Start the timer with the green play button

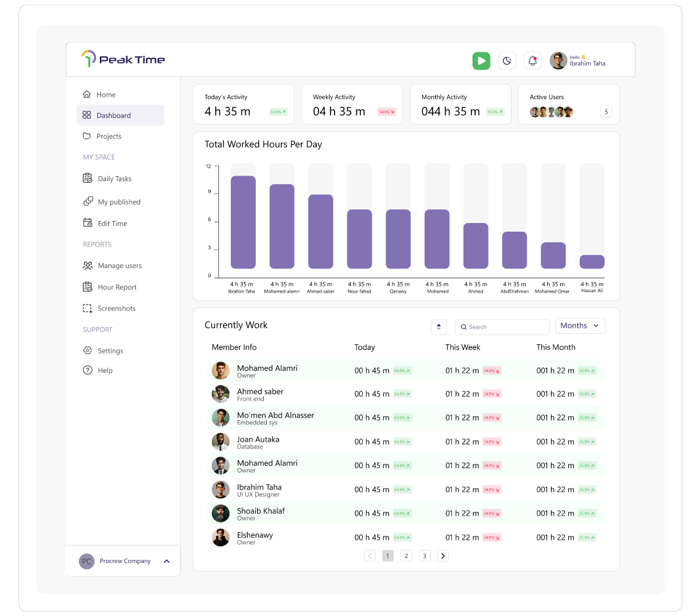tap(481, 61)
